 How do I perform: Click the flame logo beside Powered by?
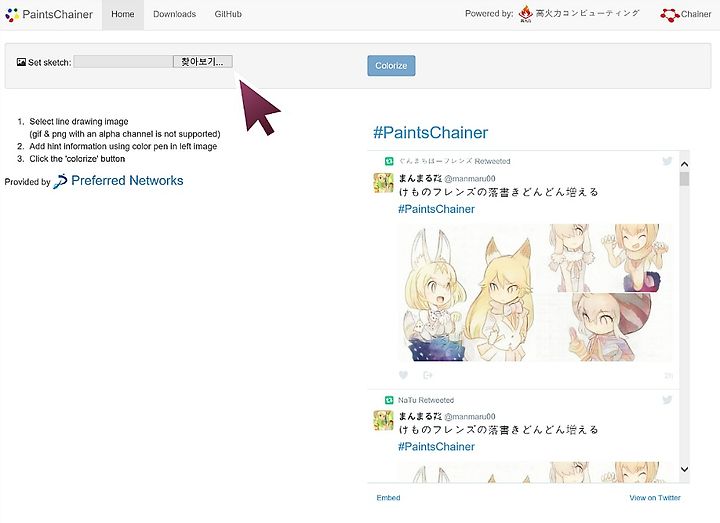[x=525, y=14]
